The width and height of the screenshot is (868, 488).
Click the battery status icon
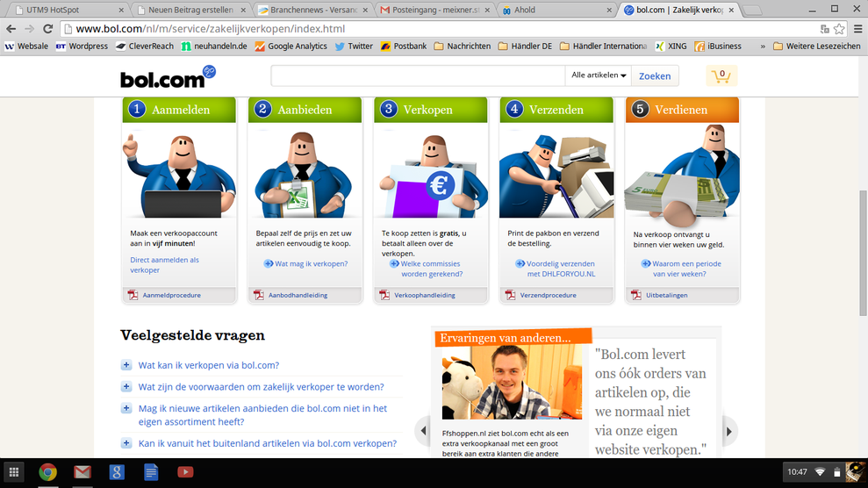tap(837, 472)
